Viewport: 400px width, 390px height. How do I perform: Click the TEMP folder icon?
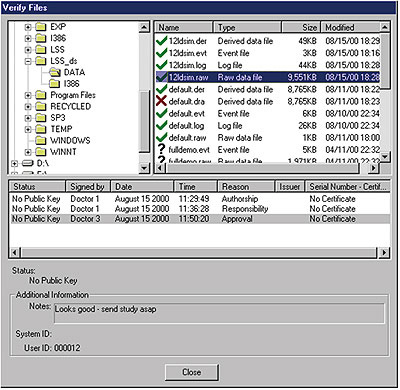(x=41, y=129)
